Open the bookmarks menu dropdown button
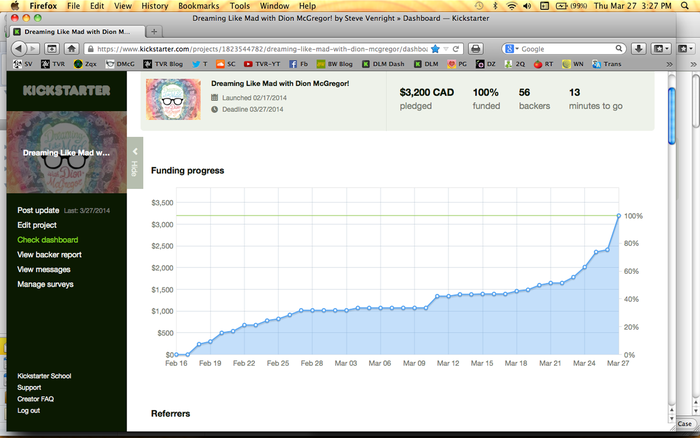This screenshot has height=438, width=700. click(662, 49)
